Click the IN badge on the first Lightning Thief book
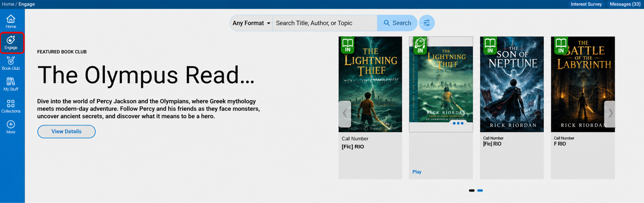 (x=348, y=46)
